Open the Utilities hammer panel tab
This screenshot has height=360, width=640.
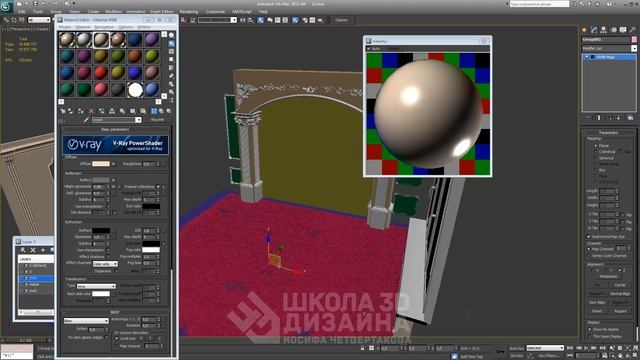pos(632,30)
